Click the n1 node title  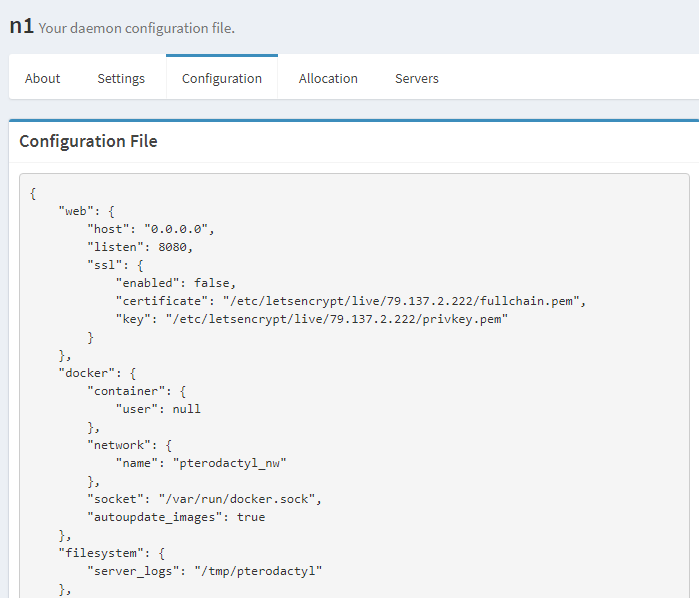(21, 26)
